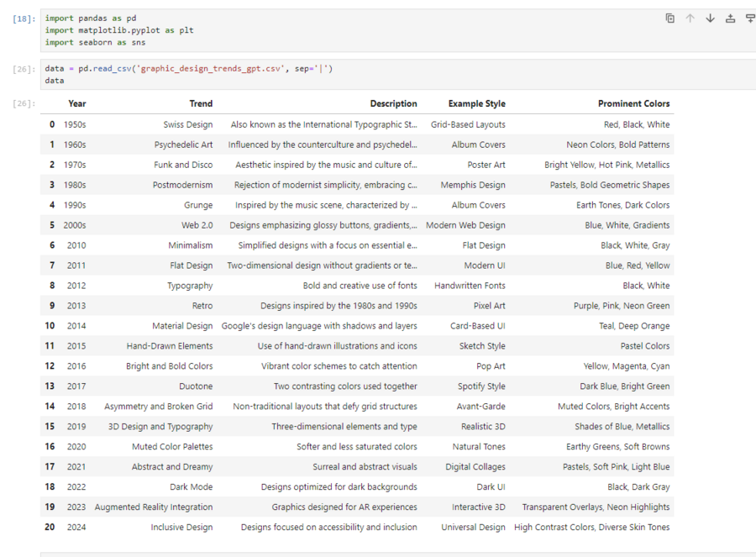This screenshot has height=557, width=756.
Task: Click output prompt [26] beside the data table
Action: coord(24,103)
